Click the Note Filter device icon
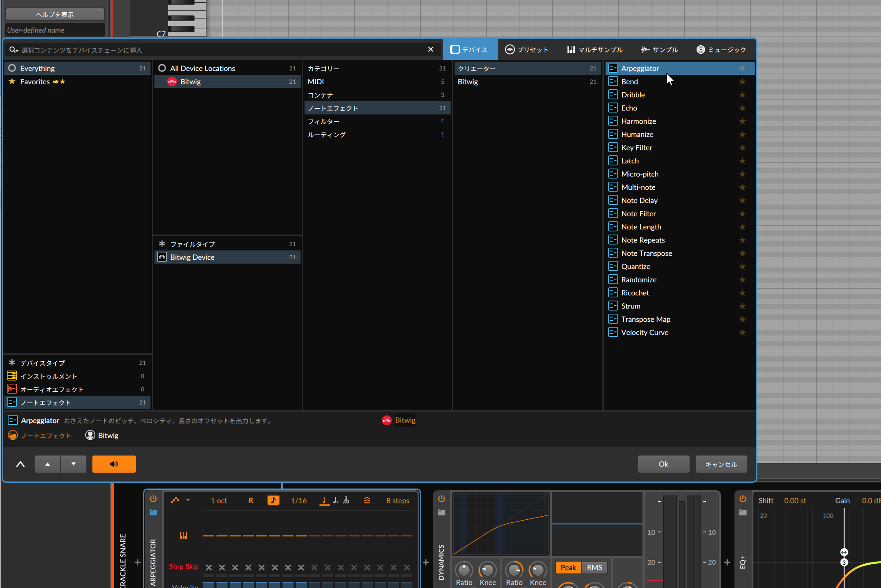Viewport: 881px width, 588px height. click(613, 213)
